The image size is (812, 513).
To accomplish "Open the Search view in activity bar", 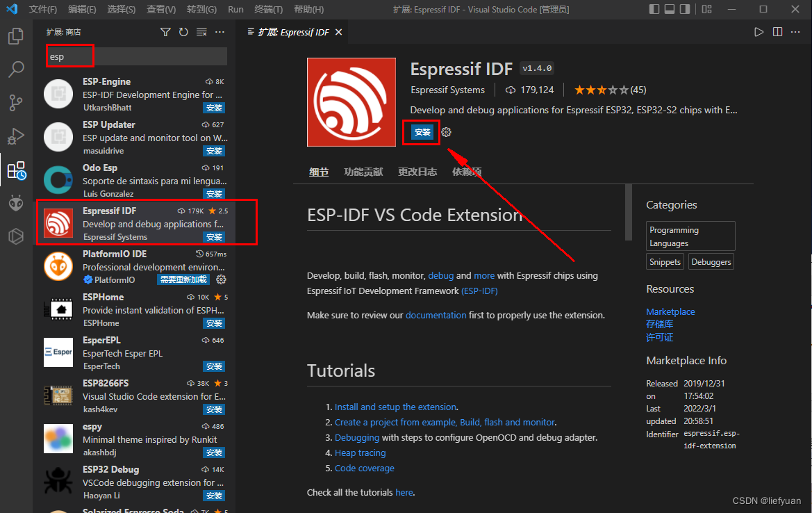I will 16,70.
